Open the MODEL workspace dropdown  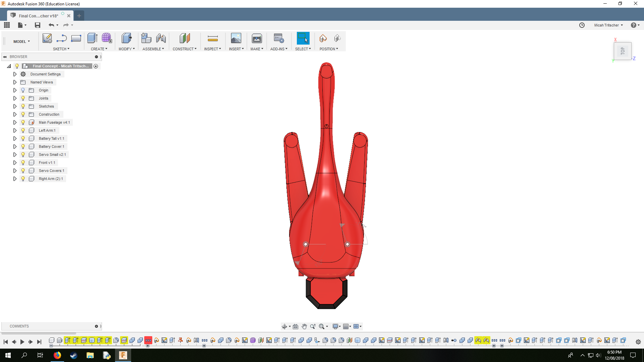click(x=21, y=42)
